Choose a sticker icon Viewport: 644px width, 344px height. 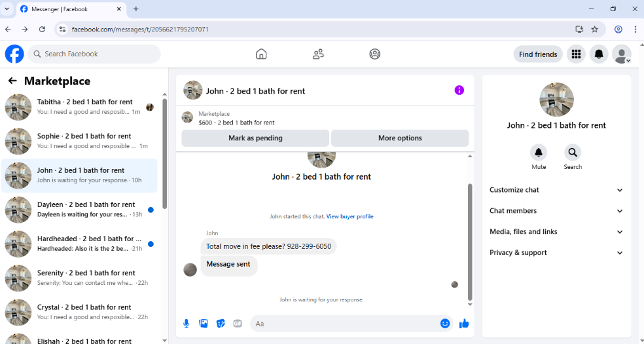pos(221,324)
